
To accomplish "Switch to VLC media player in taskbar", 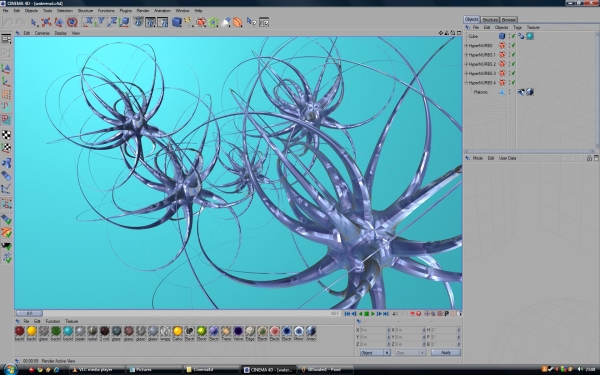I will (x=98, y=370).
